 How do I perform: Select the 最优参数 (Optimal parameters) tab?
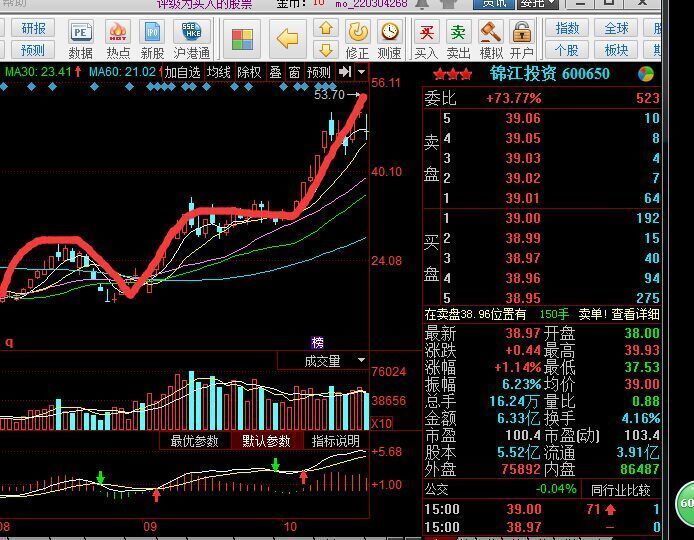tap(195, 441)
